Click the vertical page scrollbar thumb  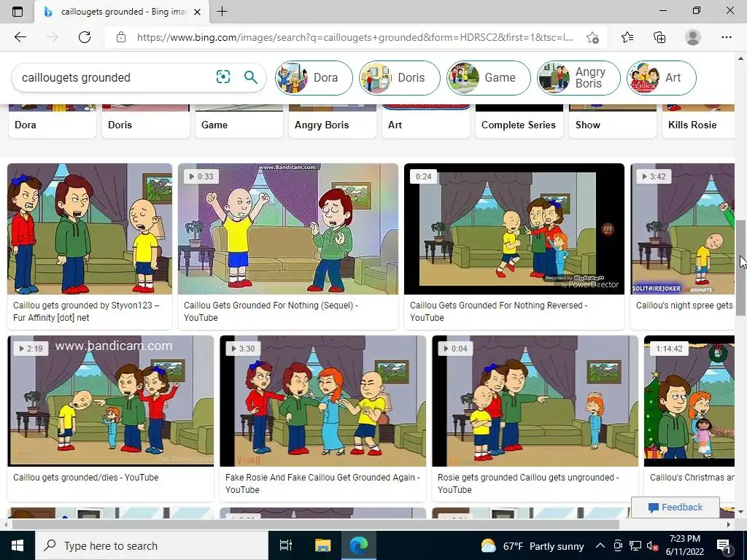[x=741, y=268]
